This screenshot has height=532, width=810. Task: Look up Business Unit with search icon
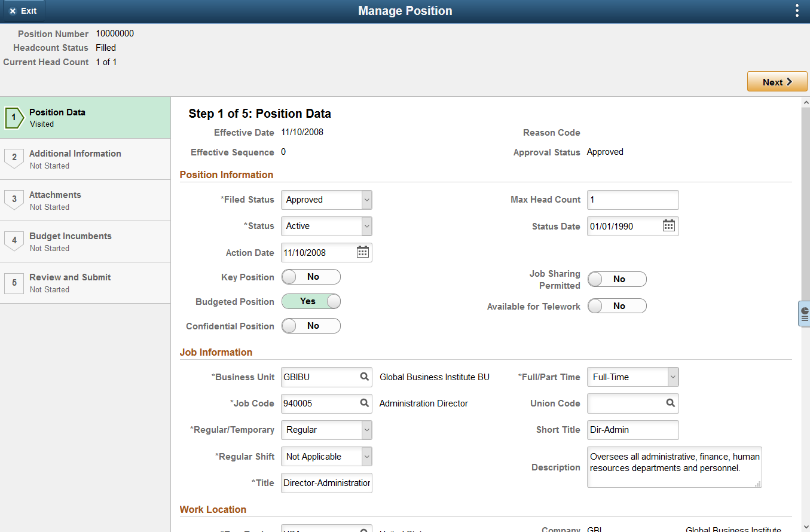tap(364, 377)
